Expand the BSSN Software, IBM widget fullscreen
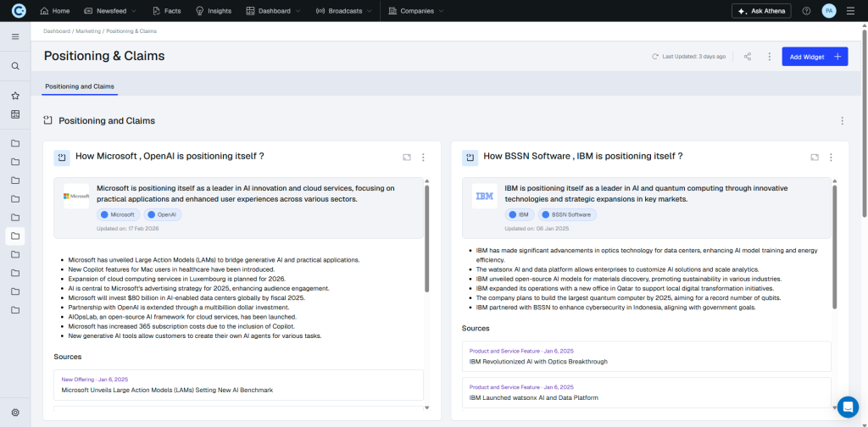The height and width of the screenshot is (427, 868). pyautogui.click(x=815, y=158)
